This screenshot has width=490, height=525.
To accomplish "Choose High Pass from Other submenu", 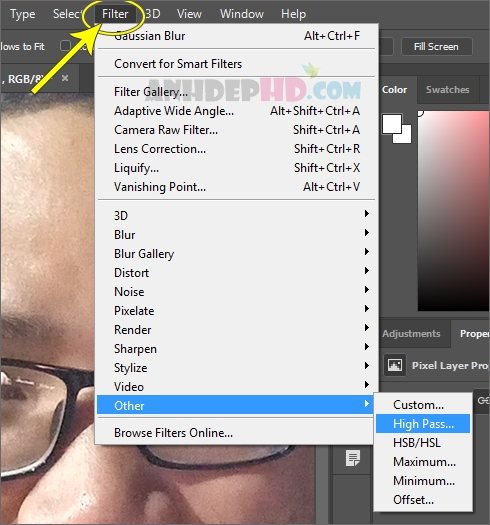I will pos(423,424).
